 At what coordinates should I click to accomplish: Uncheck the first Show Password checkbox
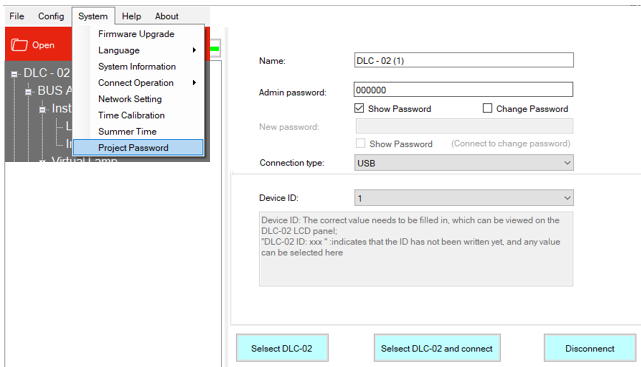tap(359, 108)
